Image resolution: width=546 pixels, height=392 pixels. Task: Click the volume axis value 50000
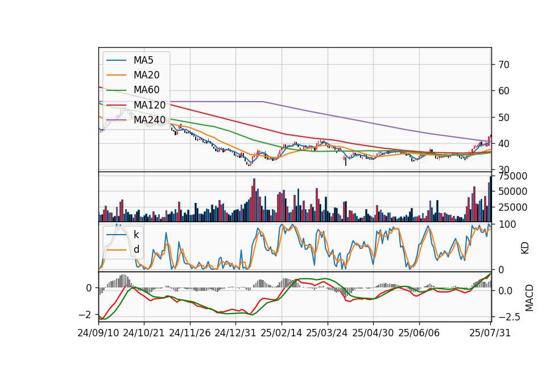512,191
